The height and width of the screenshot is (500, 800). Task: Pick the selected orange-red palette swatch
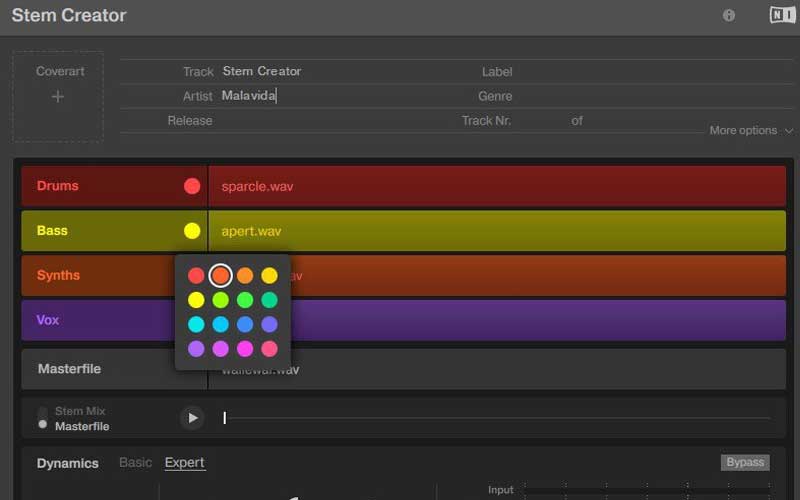tap(220, 276)
